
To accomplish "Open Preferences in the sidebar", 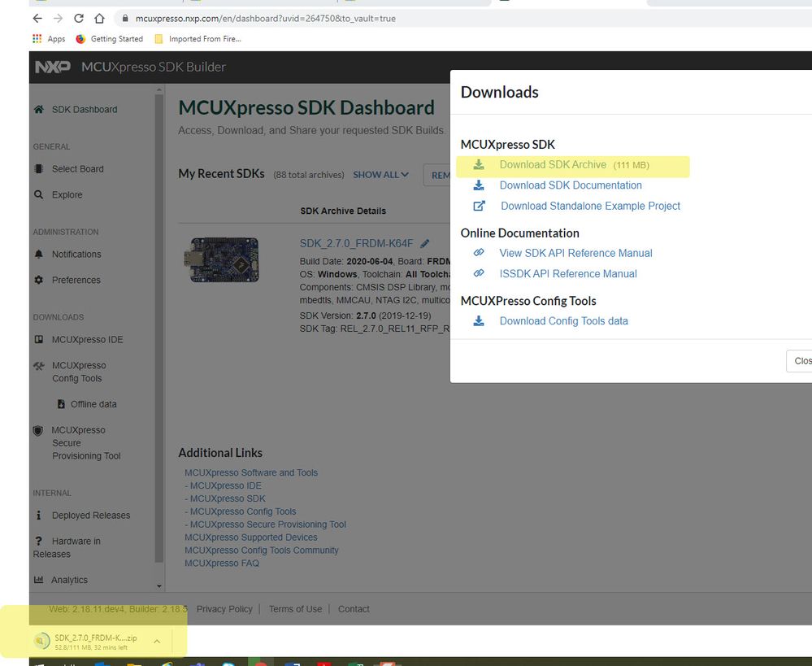I will [76, 280].
